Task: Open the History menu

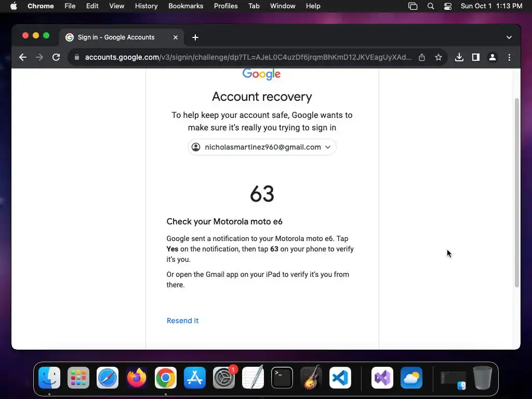Action: pyautogui.click(x=146, y=6)
